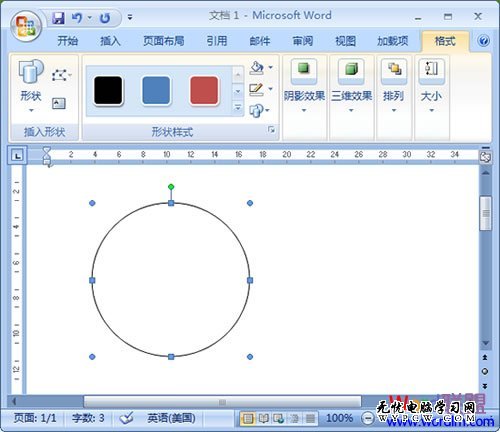Show the next row of shape styles
Screen dimensions: 500x432
point(238,91)
